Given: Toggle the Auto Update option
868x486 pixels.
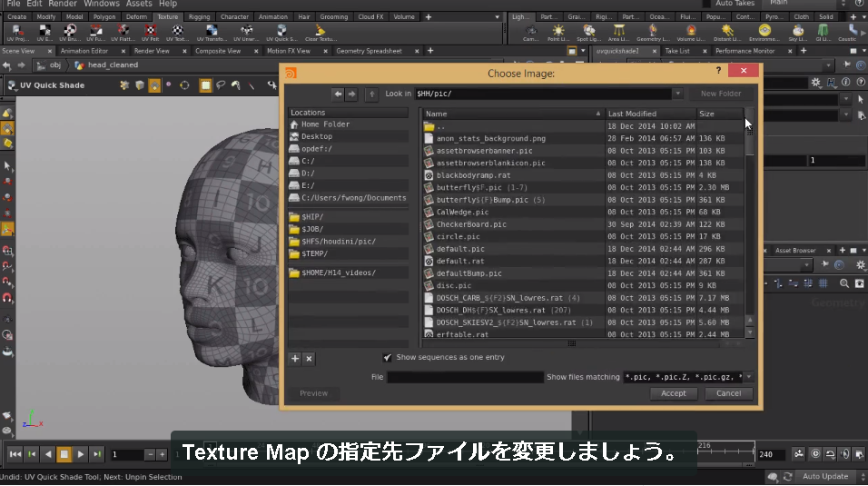Looking at the screenshot, I should click(824, 477).
